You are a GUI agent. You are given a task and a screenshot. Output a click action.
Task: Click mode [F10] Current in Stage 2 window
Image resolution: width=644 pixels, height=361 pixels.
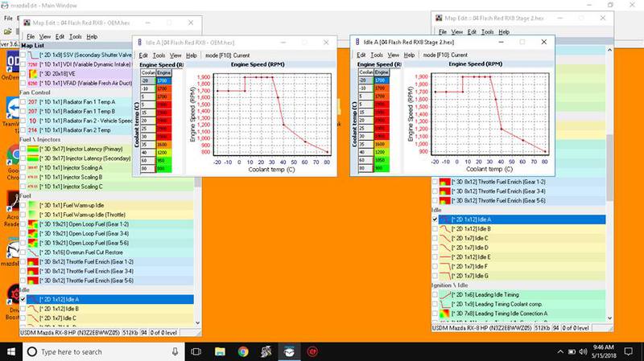447,54
